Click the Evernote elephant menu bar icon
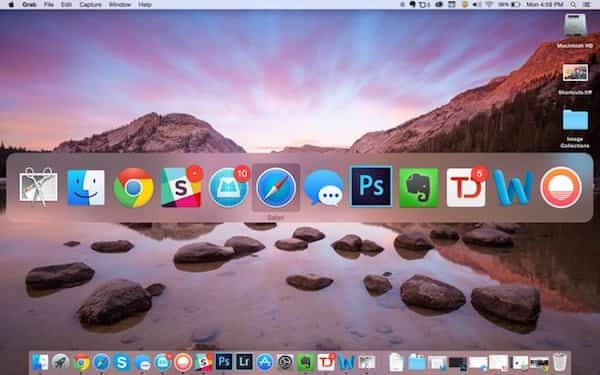600x375 pixels. pos(413,5)
